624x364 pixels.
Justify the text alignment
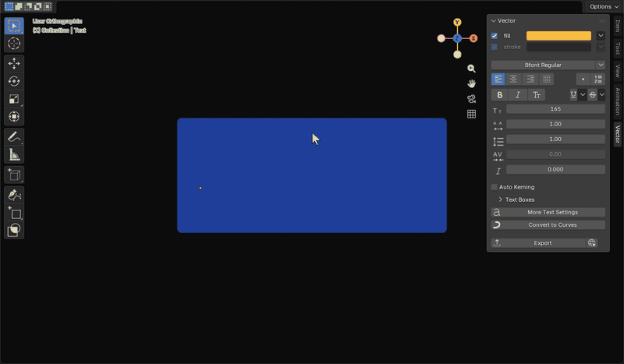[547, 80]
